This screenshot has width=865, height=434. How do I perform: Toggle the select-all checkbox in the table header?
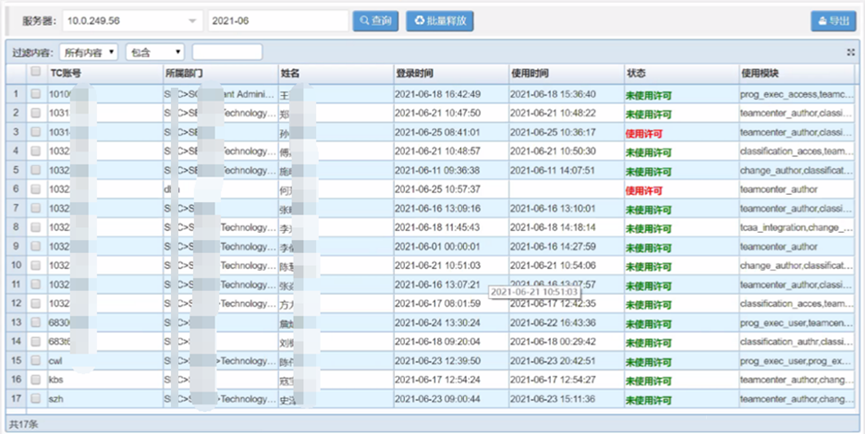point(36,73)
